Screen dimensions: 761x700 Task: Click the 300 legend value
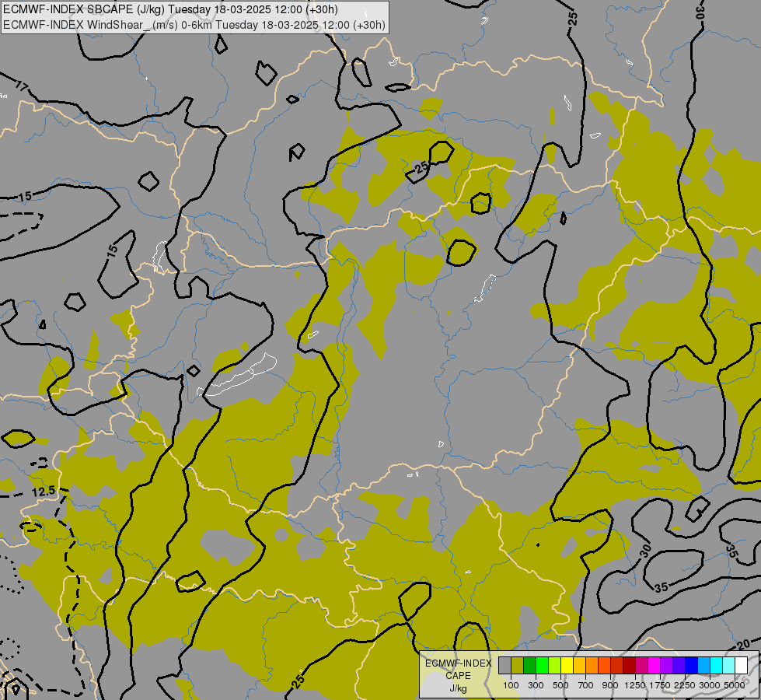[536, 685]
